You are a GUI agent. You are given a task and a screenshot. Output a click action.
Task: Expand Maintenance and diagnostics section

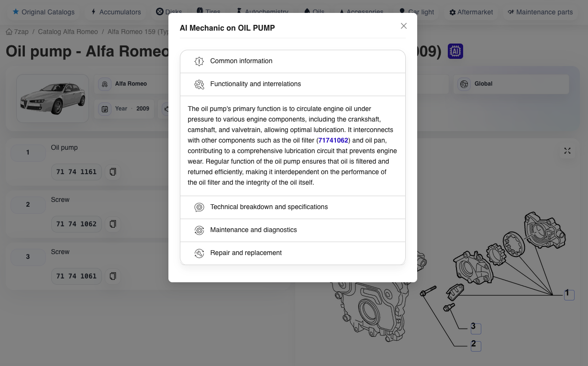click(x=293, y=230)
